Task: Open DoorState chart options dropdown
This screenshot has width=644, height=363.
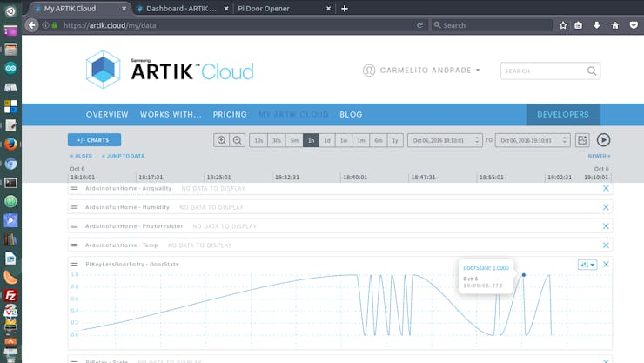Action: (587, 265)
